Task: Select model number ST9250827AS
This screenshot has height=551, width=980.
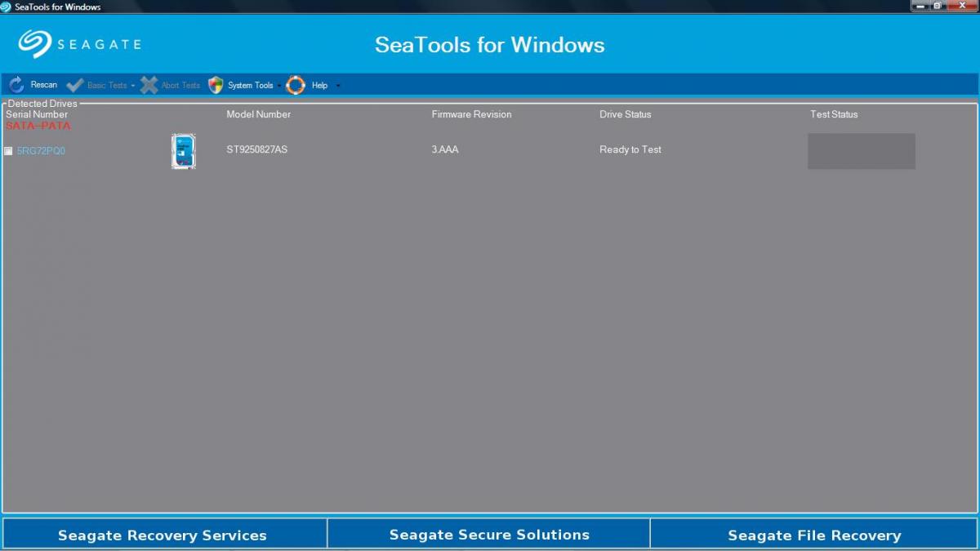Action: (256, 149)
